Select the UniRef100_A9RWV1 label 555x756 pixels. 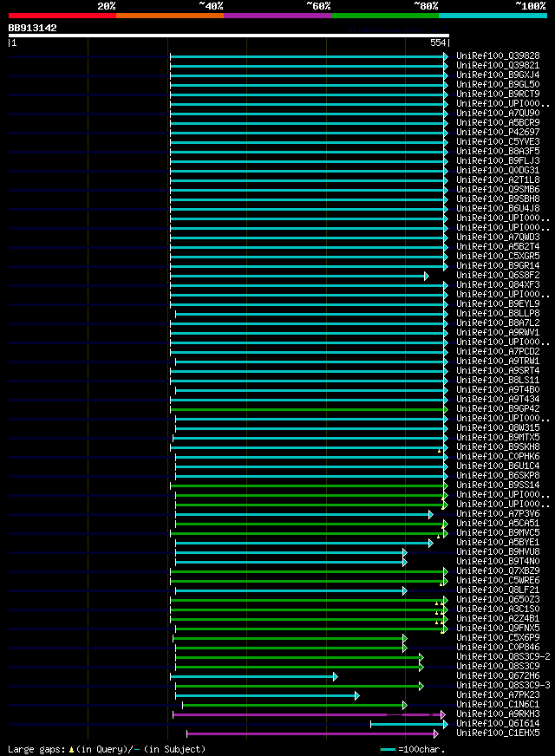tap(498, 333)
